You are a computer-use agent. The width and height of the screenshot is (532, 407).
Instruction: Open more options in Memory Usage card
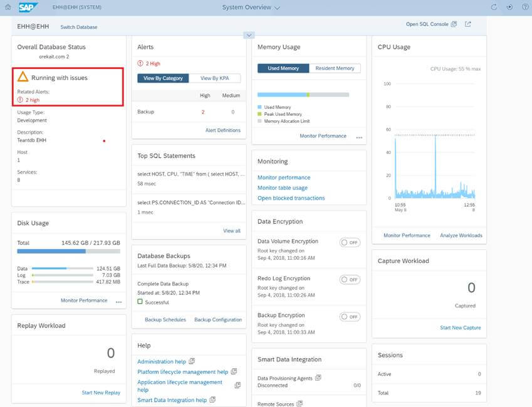tap(359, 137)
